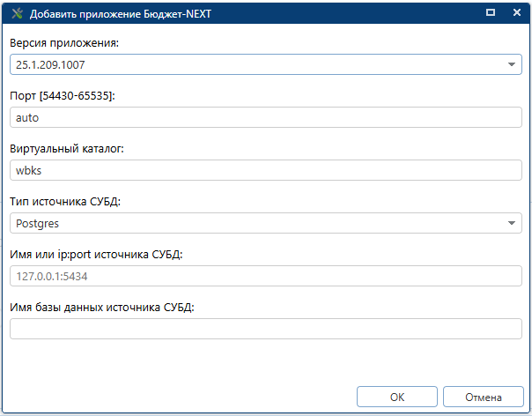
Task: Open the Тип источника СУБД dropdown arrow
Action: tap(513, 223)
